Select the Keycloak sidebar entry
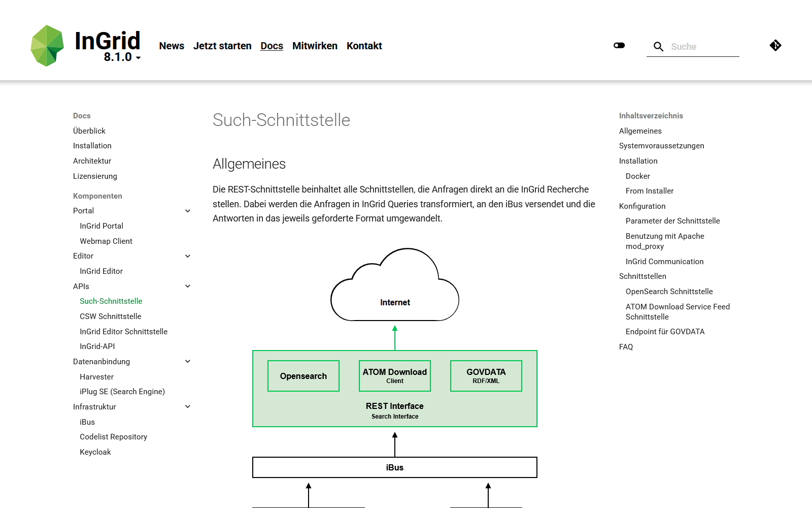The width and height of the screenshot is (812, 508). point(95,452)
